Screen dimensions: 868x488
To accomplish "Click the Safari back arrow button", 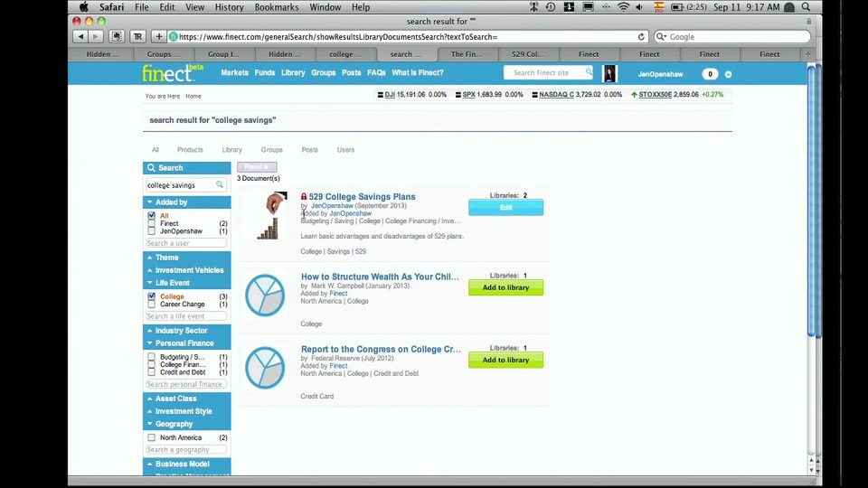I will (x=80, y=36).
